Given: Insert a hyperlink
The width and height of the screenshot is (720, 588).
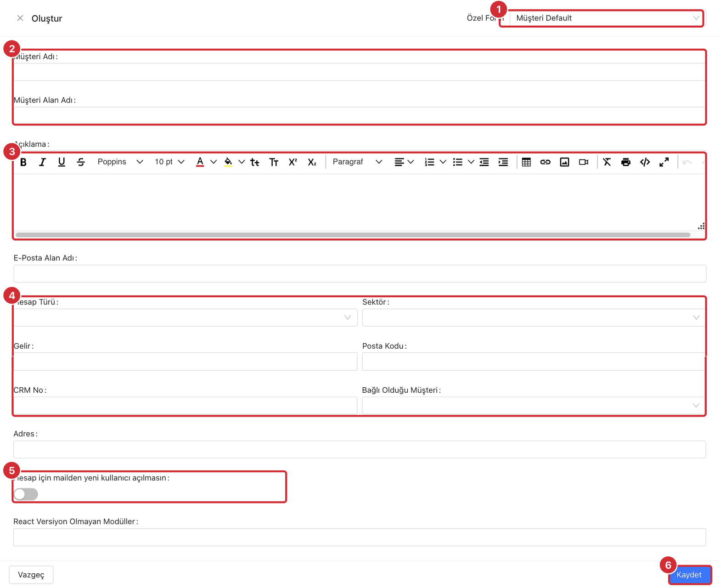Looking at the screenshot, I should pos(546,162).
